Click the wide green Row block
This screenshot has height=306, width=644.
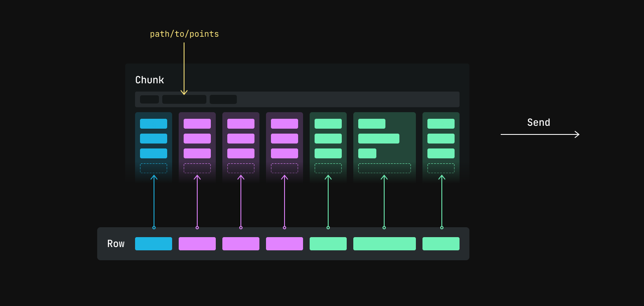coord(385,244)
